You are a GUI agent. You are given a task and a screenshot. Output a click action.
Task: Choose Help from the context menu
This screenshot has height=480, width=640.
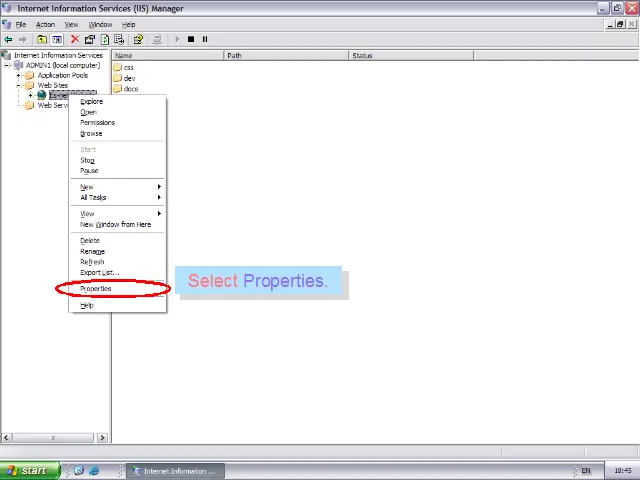[x=118, y=305]
